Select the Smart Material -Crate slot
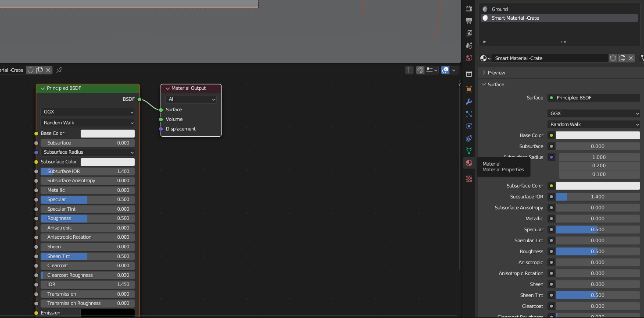This screenshot has width=644, height=318. [559, 18]
